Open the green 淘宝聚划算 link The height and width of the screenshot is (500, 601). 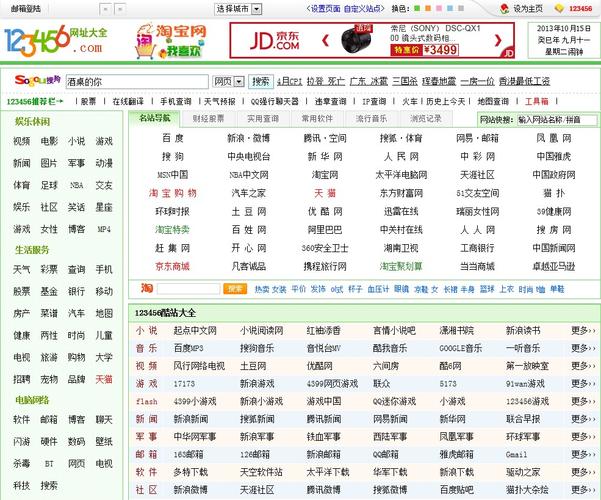tap(401, 266)
